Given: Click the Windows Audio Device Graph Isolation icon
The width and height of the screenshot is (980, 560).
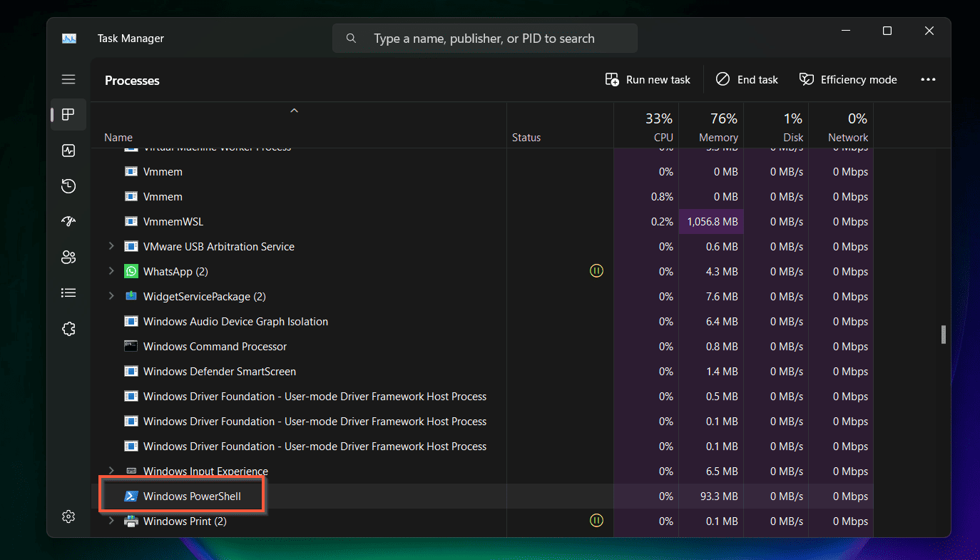Looking at the screenshot, I should click(131, 322).
